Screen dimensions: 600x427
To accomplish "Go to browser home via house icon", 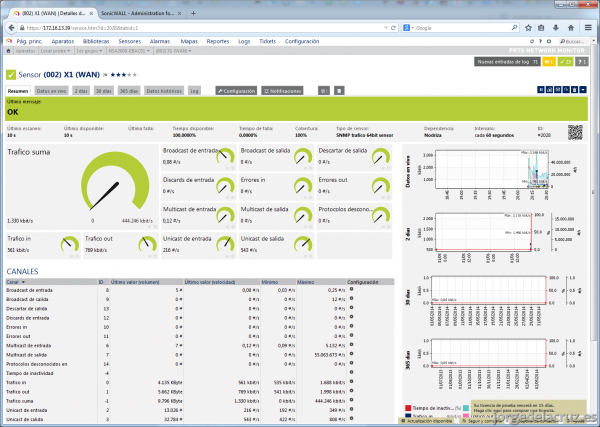I will tap(571, 28).
